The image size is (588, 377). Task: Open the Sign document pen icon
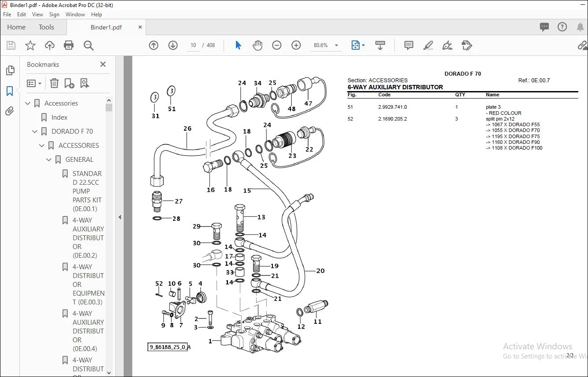tap(448, 45)
